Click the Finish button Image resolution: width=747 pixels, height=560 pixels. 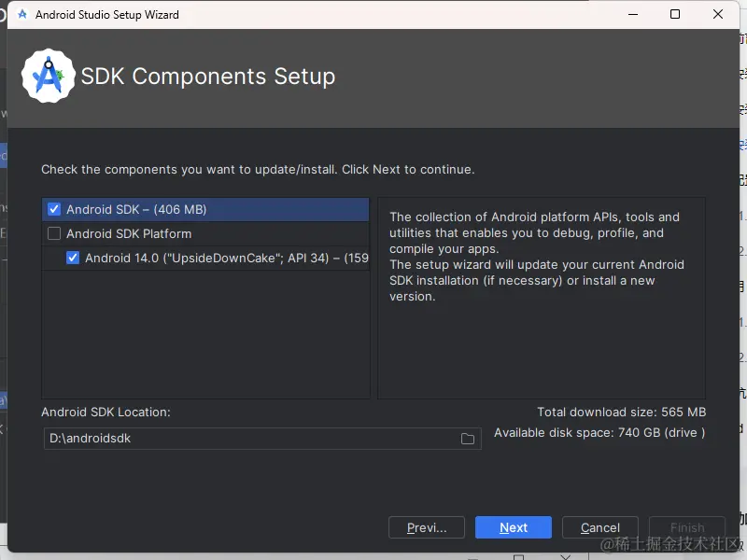point(686,527)
